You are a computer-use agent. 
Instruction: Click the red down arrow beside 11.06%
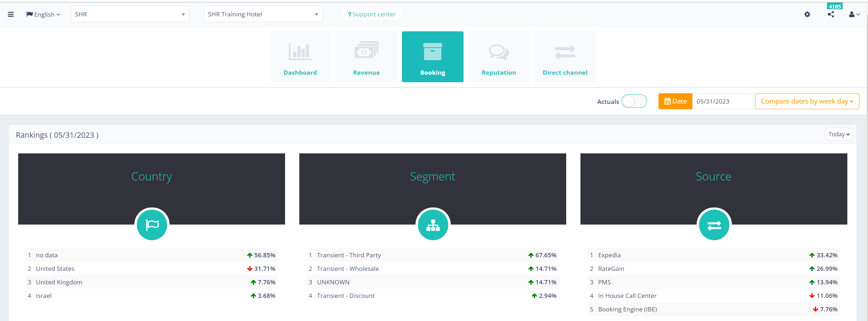click(812, 296)
